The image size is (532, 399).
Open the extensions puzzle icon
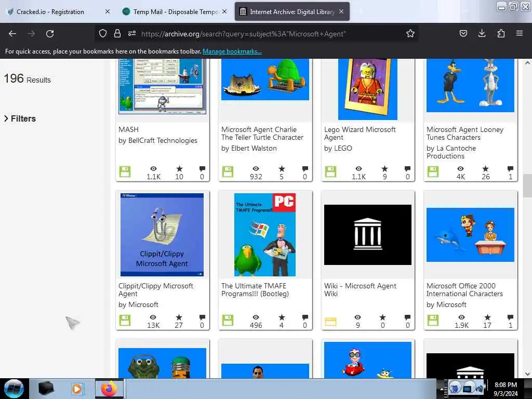pyautogui.click(x=501, y=34)
